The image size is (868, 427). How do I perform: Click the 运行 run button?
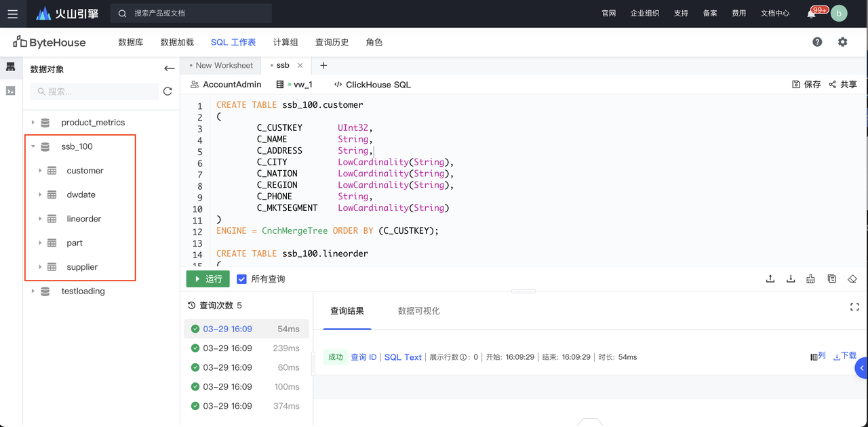(208, 279)
